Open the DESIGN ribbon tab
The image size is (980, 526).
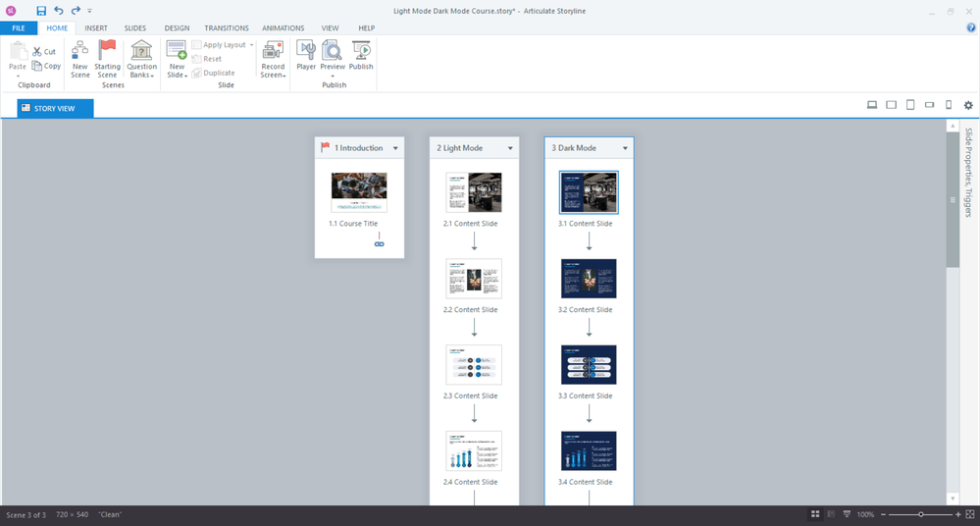[x=177, y=28]
